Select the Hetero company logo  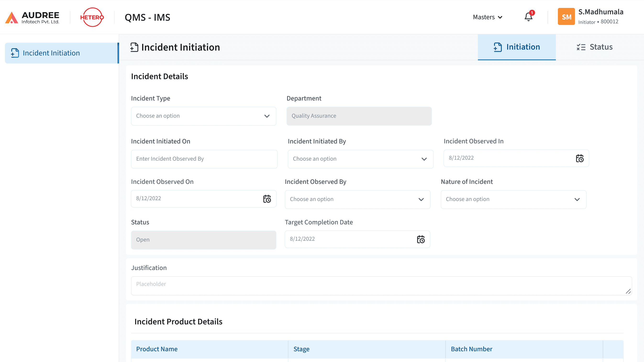click(x=92, y=17)
